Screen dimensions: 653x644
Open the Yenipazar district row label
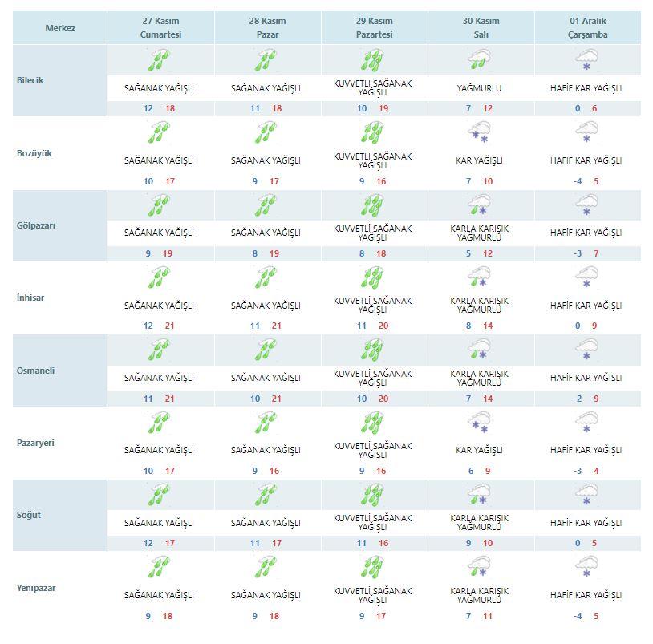(36, 588)
